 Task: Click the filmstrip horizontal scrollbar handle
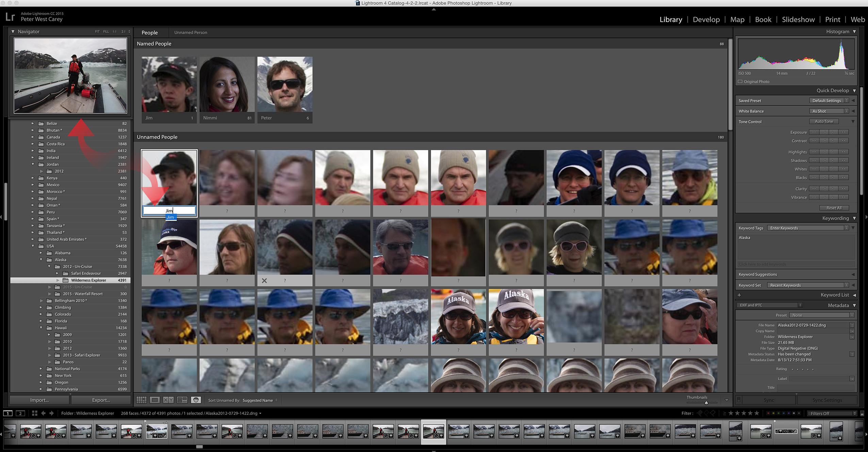tap(199, 447)
